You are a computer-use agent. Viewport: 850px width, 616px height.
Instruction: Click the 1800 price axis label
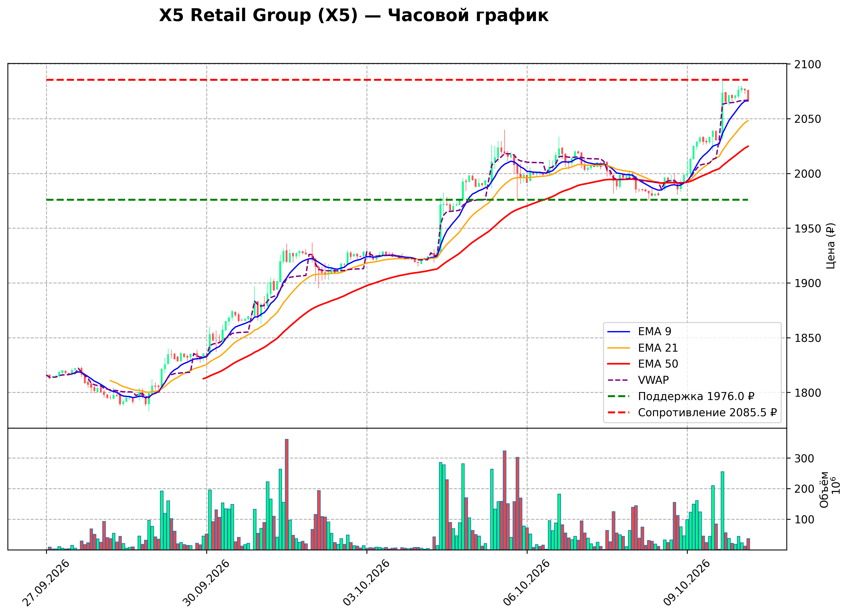(808, 393)
